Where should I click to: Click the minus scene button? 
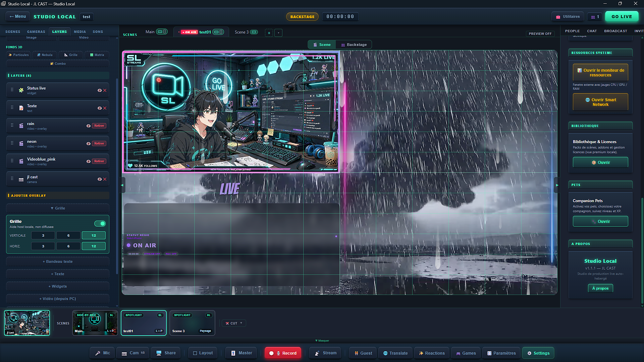[x=278, y=33]
